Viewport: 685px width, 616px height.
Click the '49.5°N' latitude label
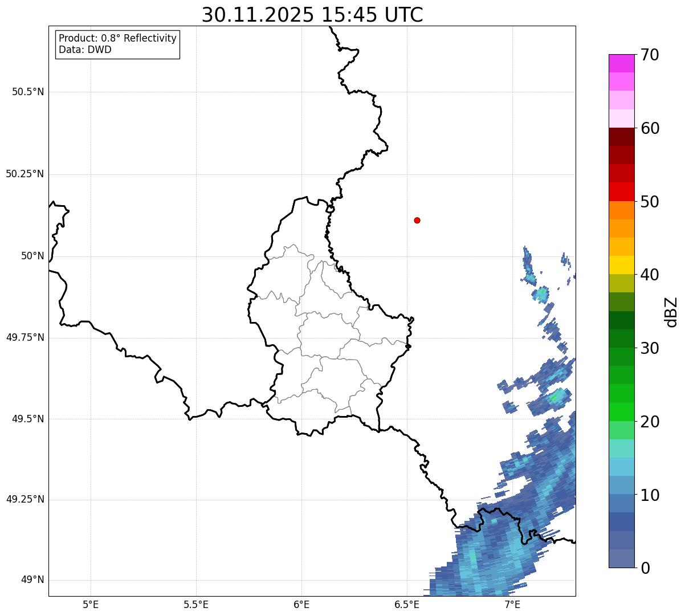click(28, 419)
